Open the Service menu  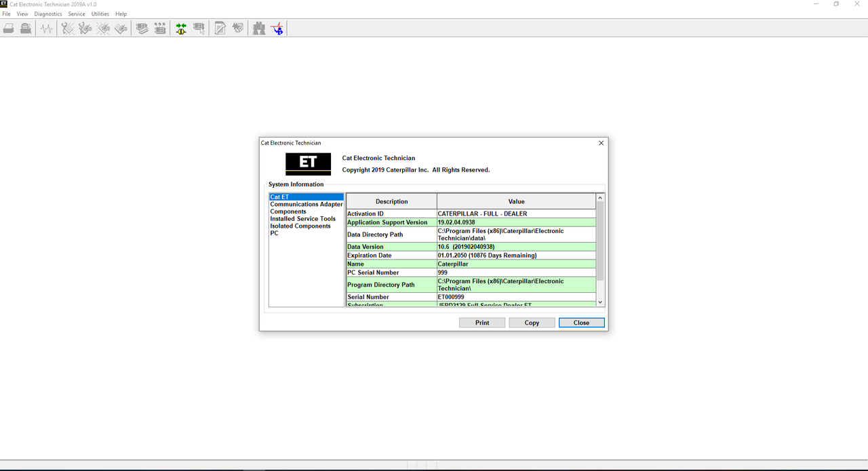click(77, 14)
